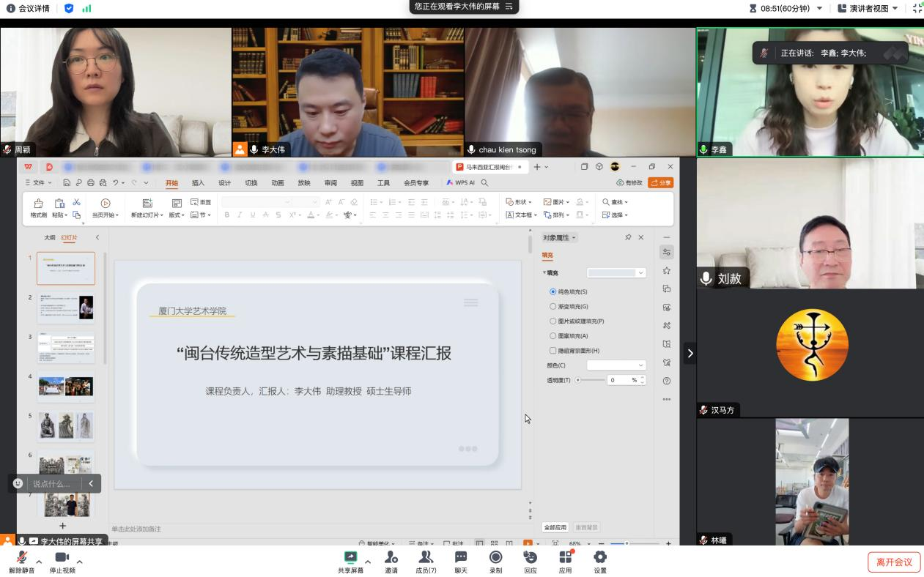Open meeting settings (设置) gear icon

(600, 559)
